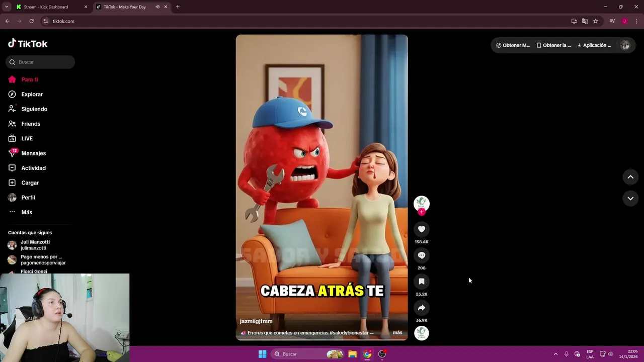Expand video description with más
Image resolution: width=644 pixels, height=362 pixels.
click(x=397, y=333)
